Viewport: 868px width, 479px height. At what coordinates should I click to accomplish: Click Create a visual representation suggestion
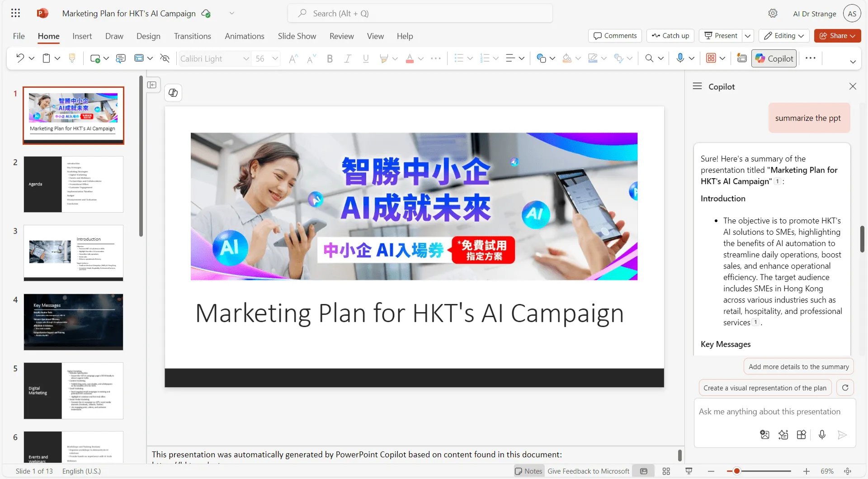[x=764, y=388]
